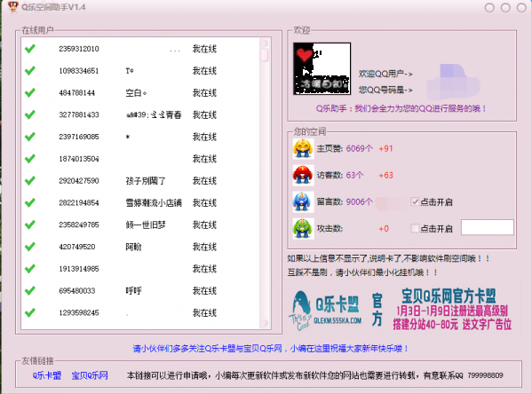Click 您QQ号码是-> label

385,90
